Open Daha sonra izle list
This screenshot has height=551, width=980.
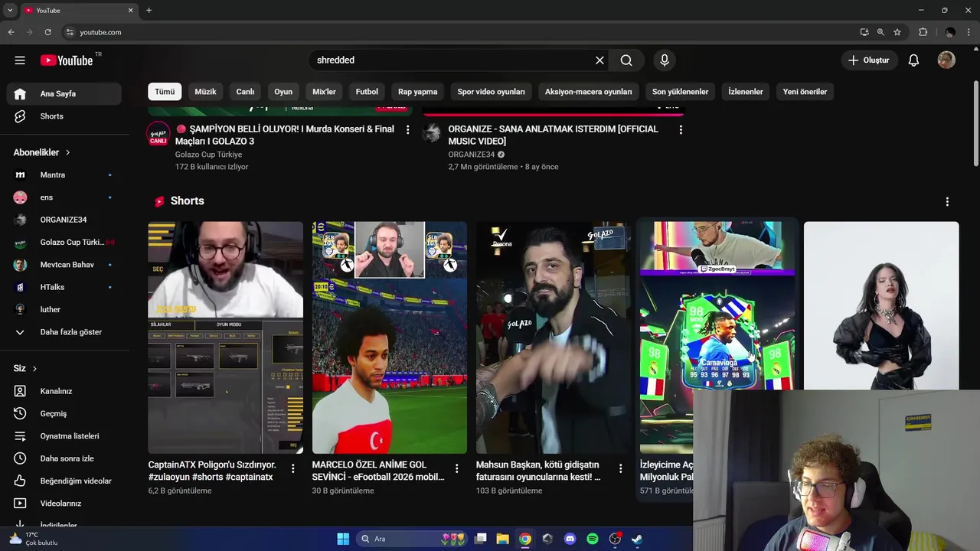point(64,458)
